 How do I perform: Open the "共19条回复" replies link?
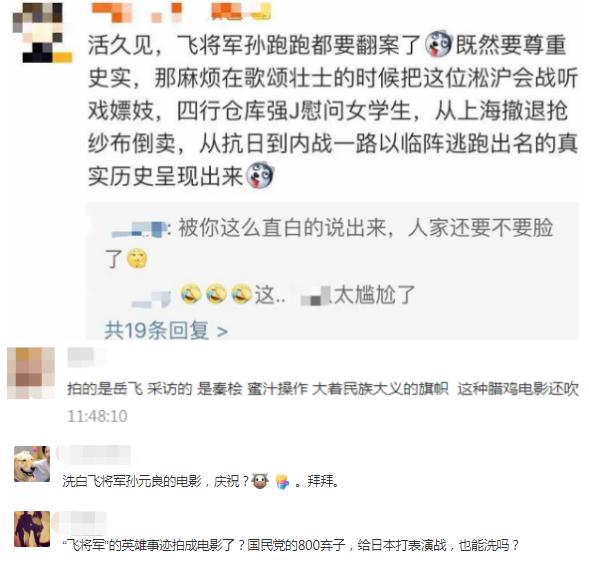(166, 331)
